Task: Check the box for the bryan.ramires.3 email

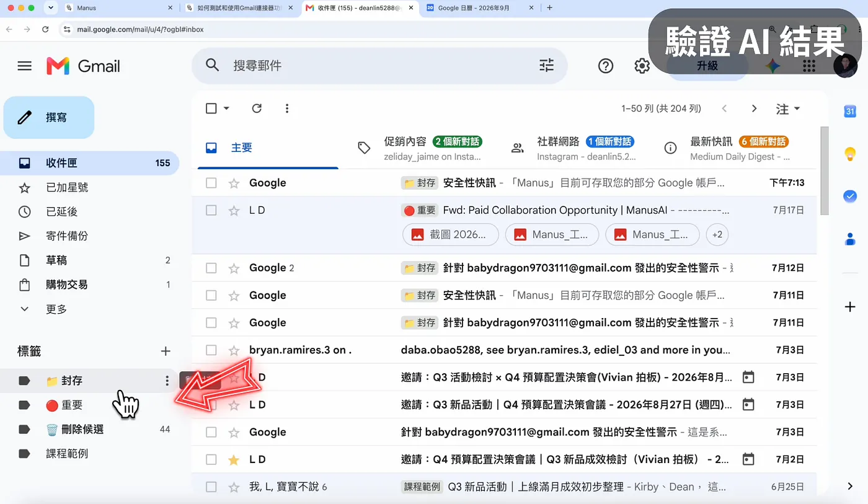Action: pyautogui.click(x=211, y=350)
